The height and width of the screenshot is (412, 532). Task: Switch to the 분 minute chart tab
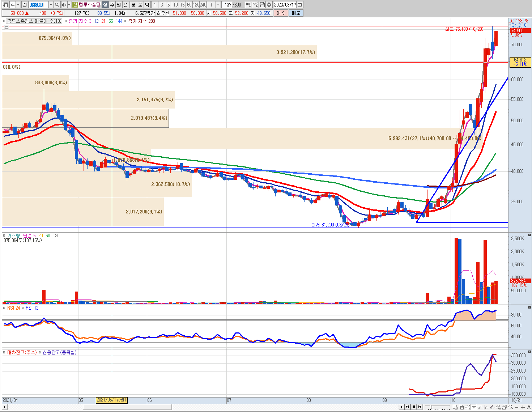[x=133, y=5]
